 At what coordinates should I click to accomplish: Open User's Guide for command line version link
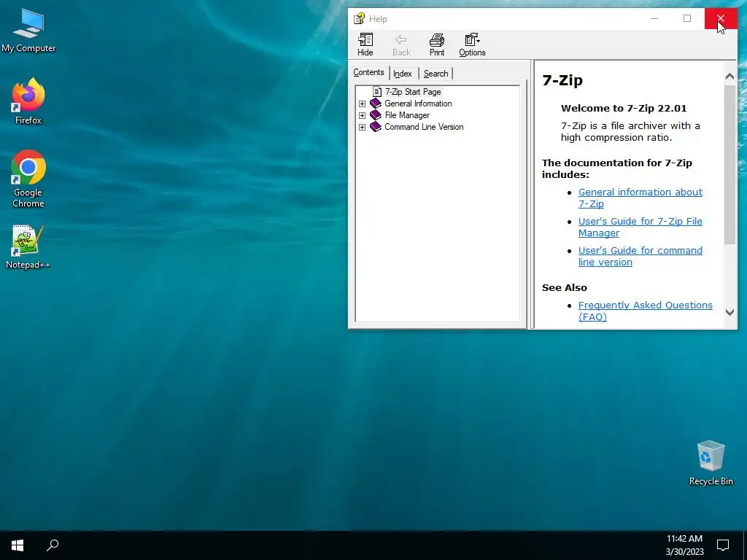tap(640, 256)
